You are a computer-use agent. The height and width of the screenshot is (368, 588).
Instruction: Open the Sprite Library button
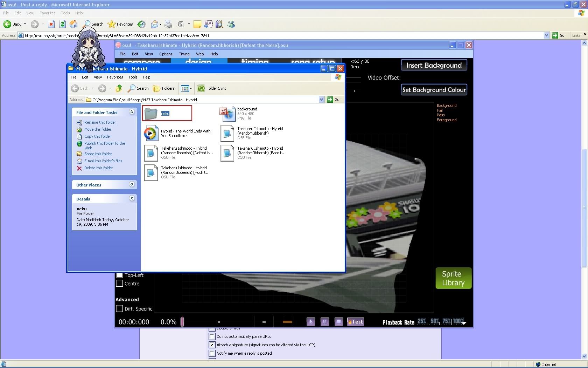coord(453,278)
